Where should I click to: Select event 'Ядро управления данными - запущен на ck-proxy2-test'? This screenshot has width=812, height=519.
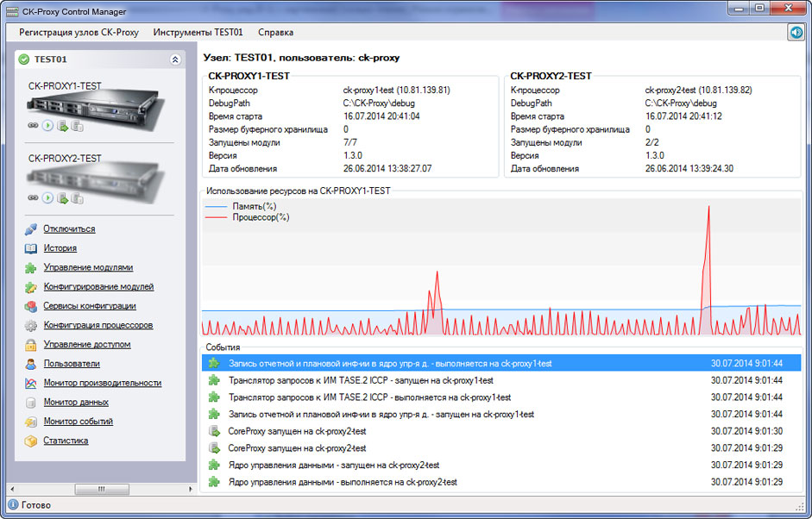pyautogui.click(x=333, y=465)
